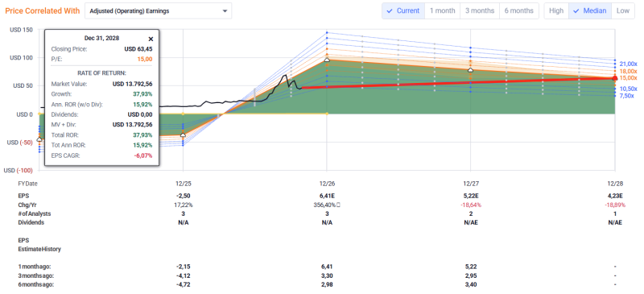Click the Price Correlated With heading
Viewport: 644px width, 294px height.
pyautogui.click(x=43, y=11)
